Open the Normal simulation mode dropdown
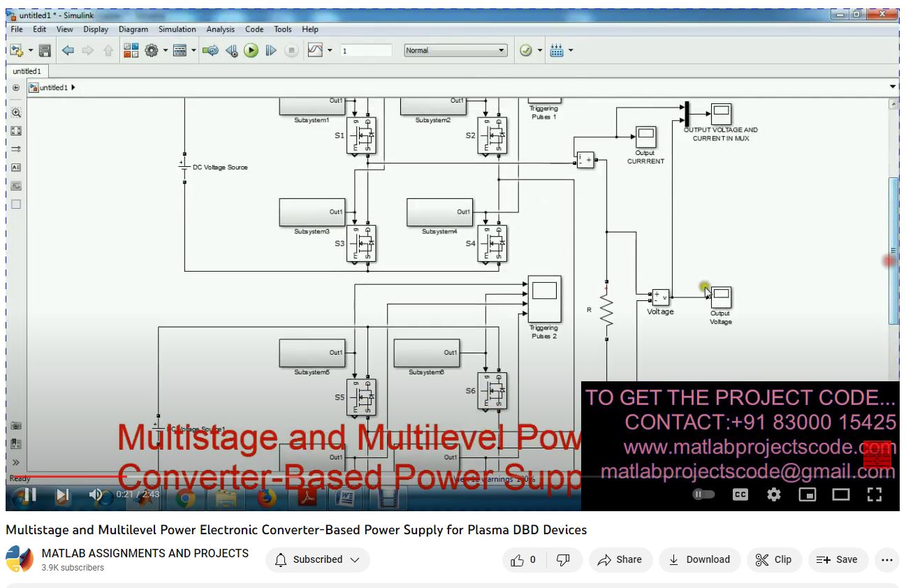Viewport: 906px width, 588px height. click(x=455, y=50)
